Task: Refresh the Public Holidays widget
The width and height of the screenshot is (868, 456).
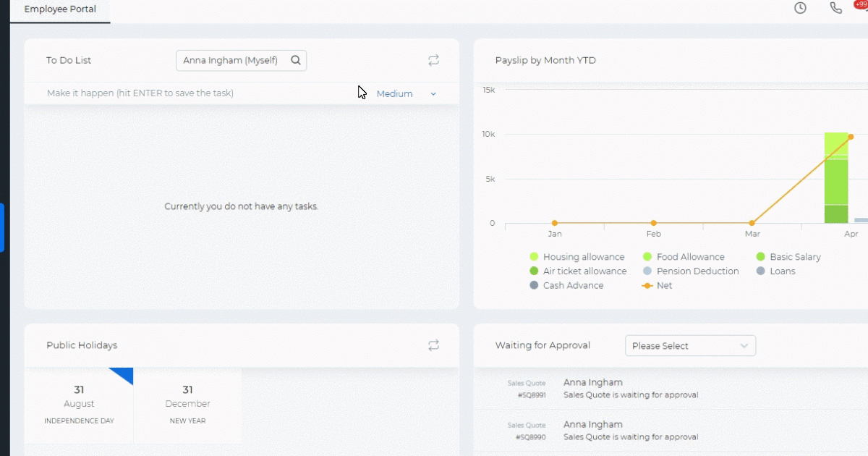Action: 433,345
